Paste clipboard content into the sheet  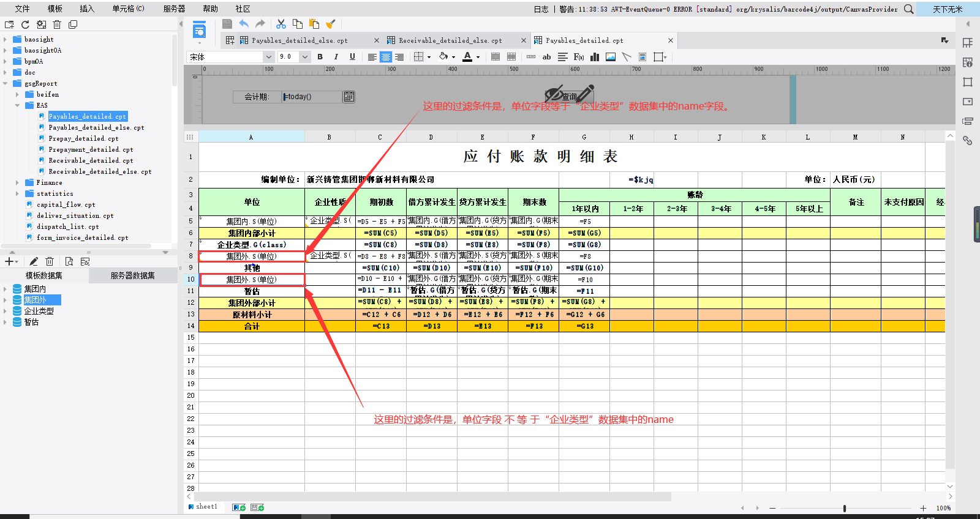click(314, 24)
